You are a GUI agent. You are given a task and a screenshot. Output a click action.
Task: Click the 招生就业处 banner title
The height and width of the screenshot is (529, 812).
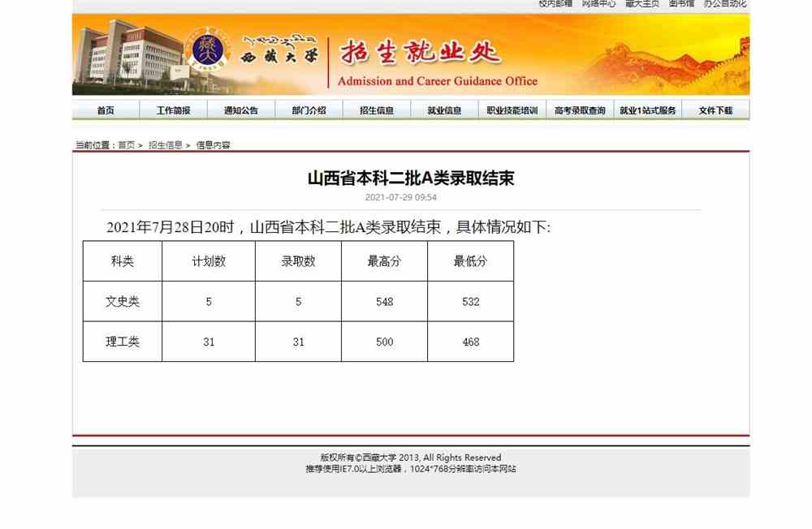tap(420, 52)
